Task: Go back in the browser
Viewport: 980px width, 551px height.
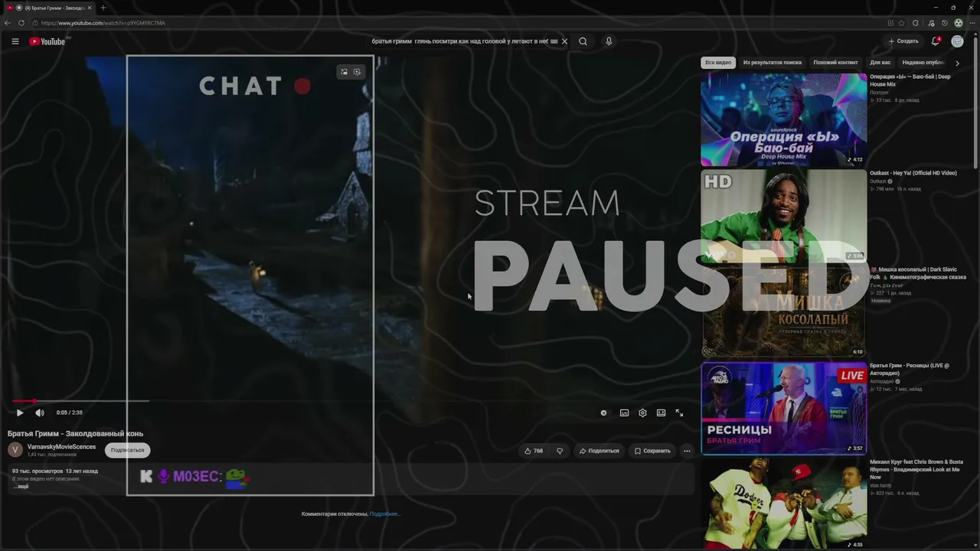Action: [7, 23]
